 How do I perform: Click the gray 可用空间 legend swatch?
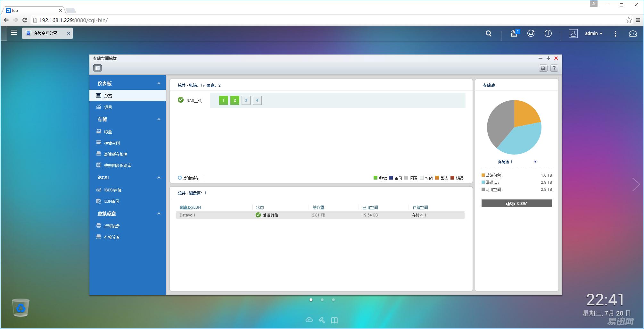[x=483, y=189]
